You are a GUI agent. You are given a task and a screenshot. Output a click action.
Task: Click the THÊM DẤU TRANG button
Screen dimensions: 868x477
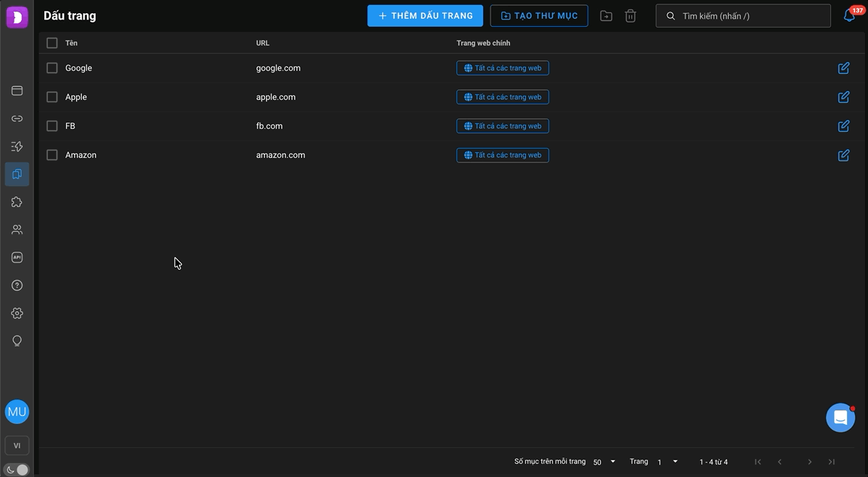(x=425, y=15)
